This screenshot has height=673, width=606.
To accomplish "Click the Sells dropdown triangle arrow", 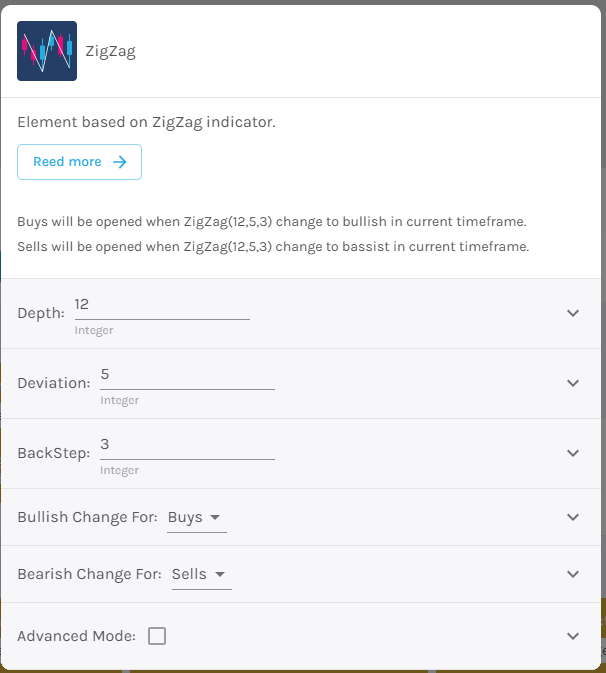I will pos(220,574).
